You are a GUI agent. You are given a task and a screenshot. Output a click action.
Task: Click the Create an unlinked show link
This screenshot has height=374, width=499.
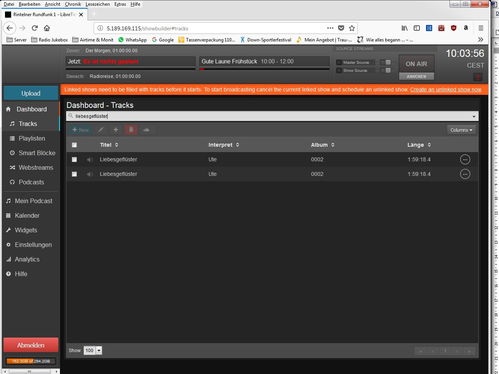pyautogui.click(x=446, y=90)
